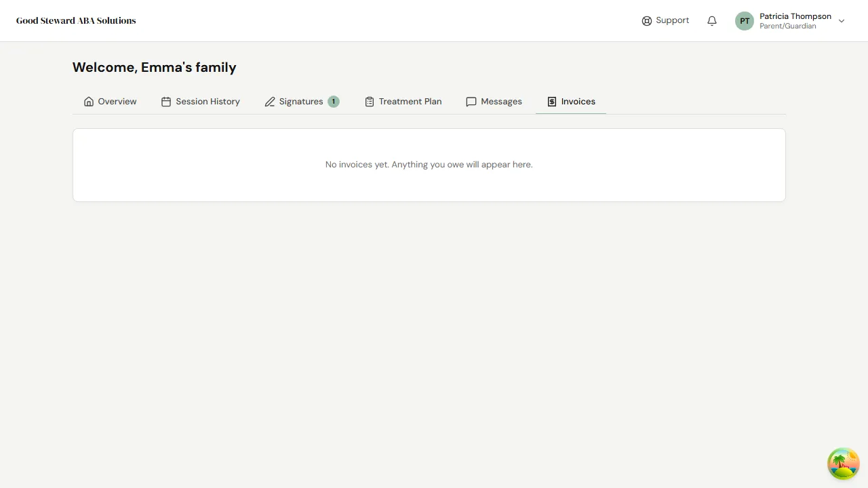Expand the account menu chevron

pyautogui.click(x=842, y=21)
